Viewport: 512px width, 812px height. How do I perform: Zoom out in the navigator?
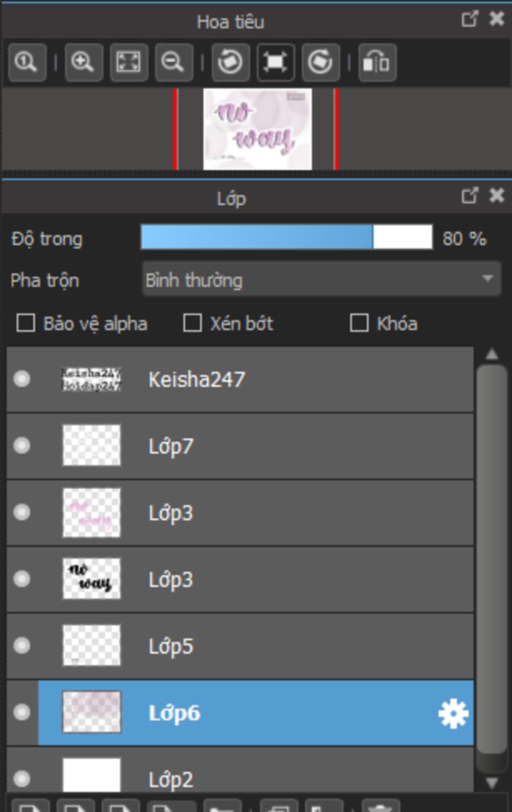(173, 62)
